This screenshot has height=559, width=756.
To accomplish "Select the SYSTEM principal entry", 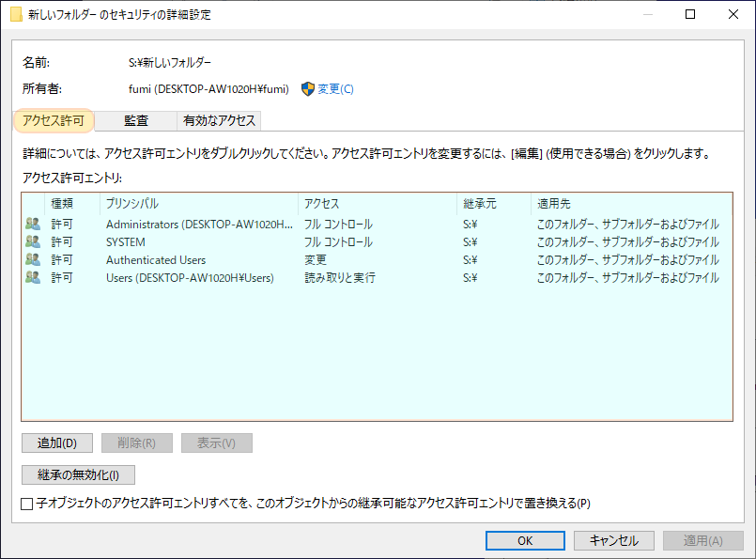I will coord(125,242).
